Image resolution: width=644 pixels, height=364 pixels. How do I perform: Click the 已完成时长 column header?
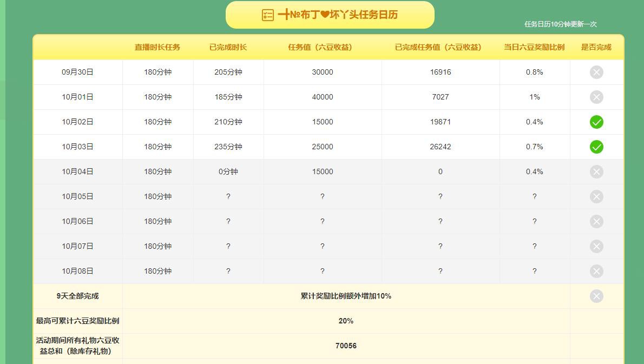(x=228, y=47)
